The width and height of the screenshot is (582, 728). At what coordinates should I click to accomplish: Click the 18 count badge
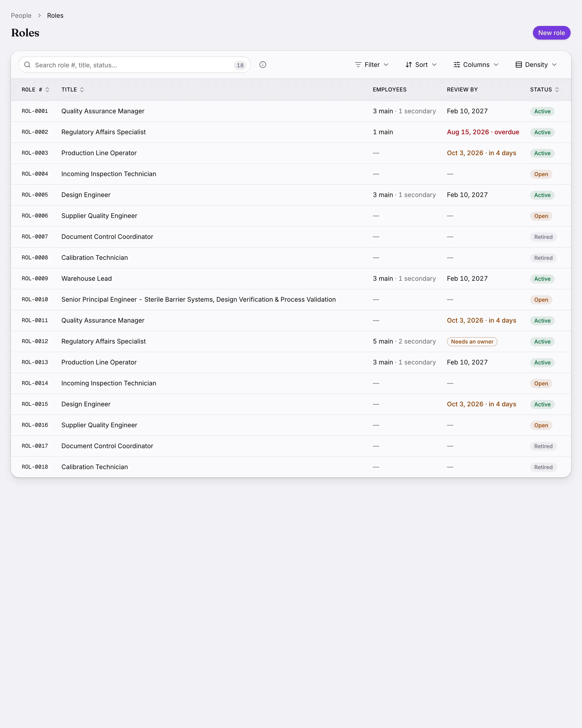(x=240, y=66)
